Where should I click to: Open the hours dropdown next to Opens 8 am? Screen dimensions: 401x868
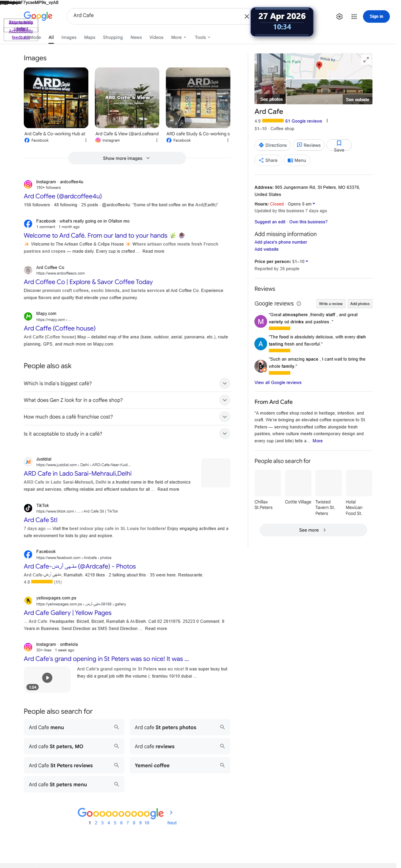tap(314, 204)
